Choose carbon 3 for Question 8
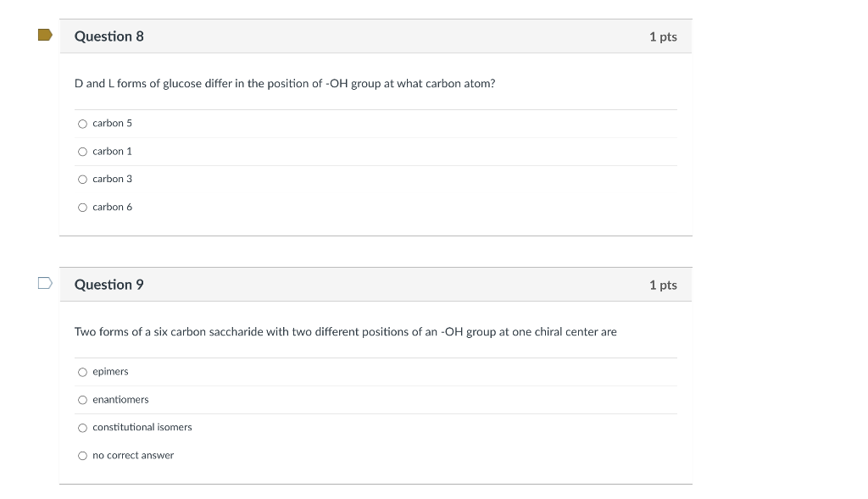 (x=82, y=179)
